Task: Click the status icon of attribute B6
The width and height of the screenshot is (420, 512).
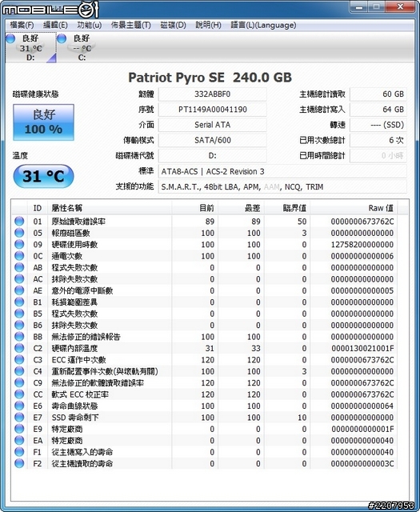Action: coord(19,325)
